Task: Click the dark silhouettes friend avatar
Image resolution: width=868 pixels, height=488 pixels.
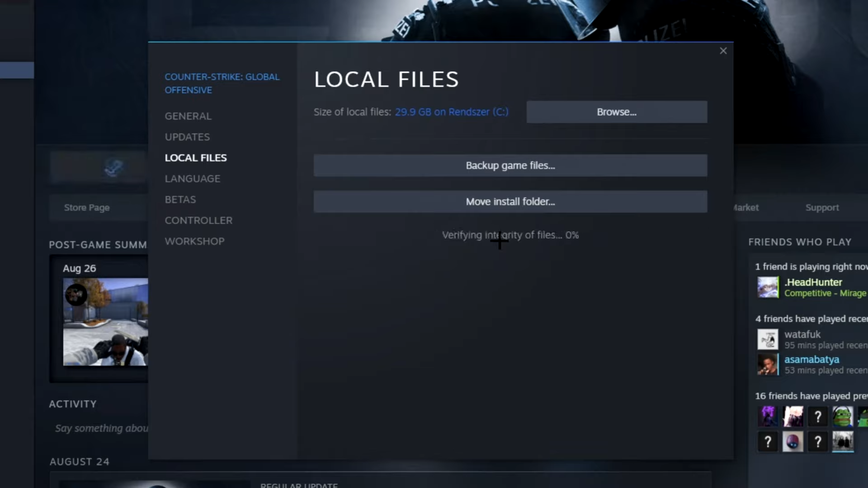Action: pos(843,441)
